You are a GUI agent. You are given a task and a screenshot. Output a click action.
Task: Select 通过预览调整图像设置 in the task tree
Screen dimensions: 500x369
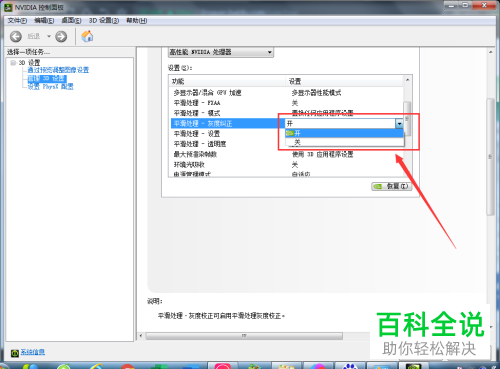[58, 70]
